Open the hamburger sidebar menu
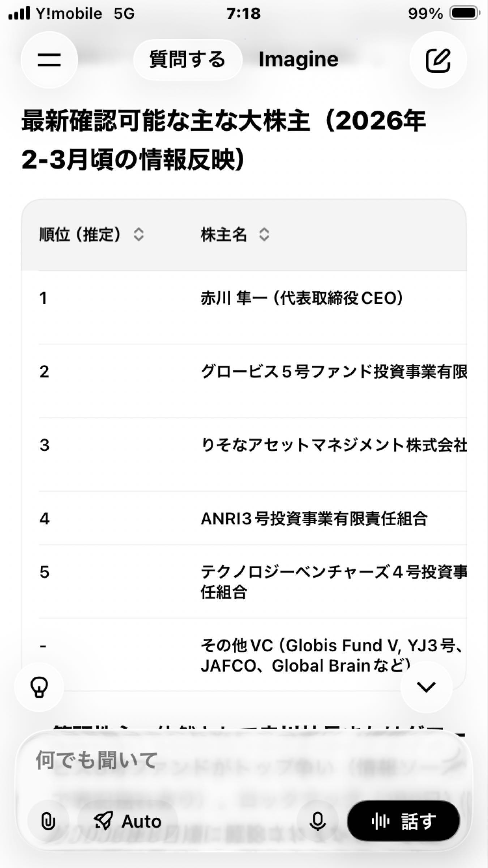 pos(49,60)
